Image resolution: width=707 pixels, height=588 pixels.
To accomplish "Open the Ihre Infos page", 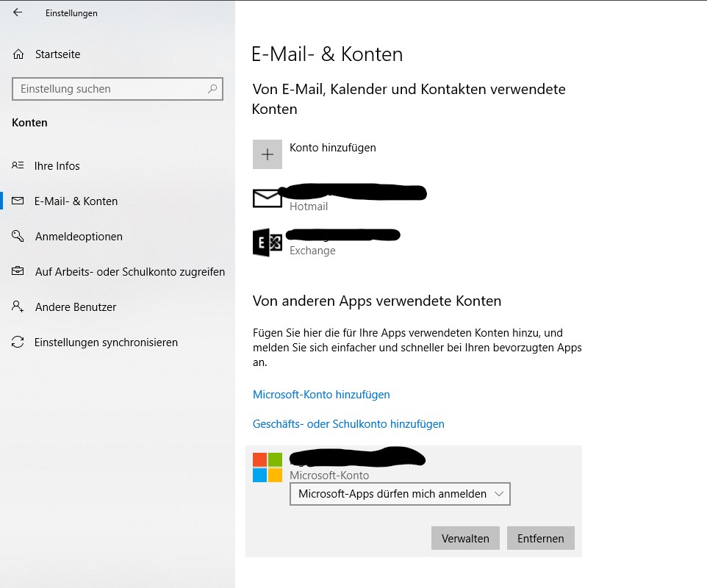I will point(57,166).
